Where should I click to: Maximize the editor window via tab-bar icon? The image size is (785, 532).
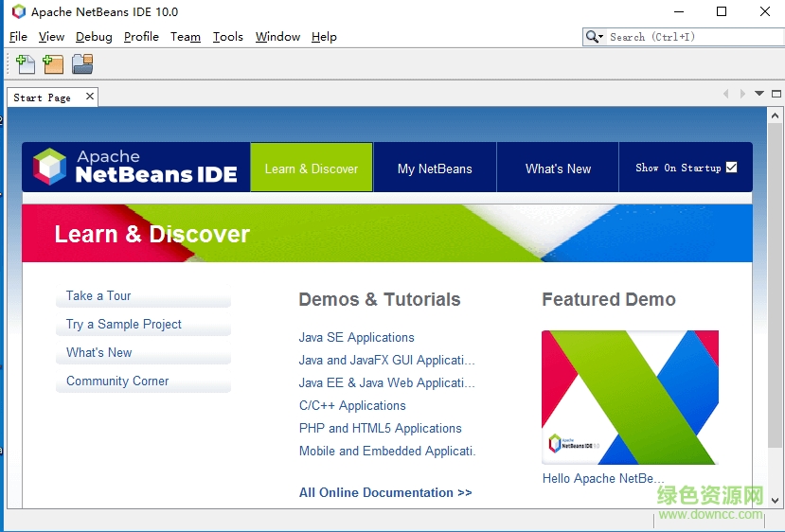pyautogui.click(x=776, y=94)
